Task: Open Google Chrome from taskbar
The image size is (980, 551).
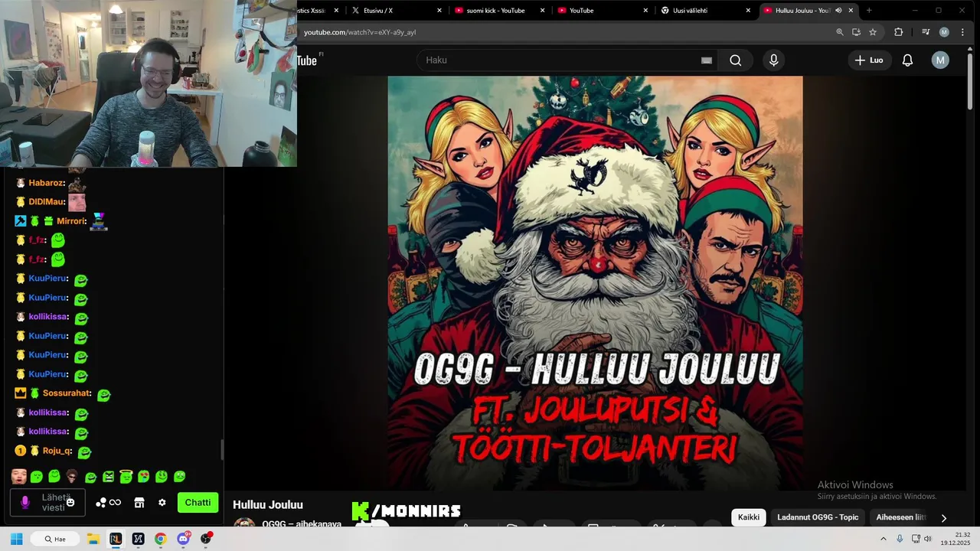Action: pos(160,539)
